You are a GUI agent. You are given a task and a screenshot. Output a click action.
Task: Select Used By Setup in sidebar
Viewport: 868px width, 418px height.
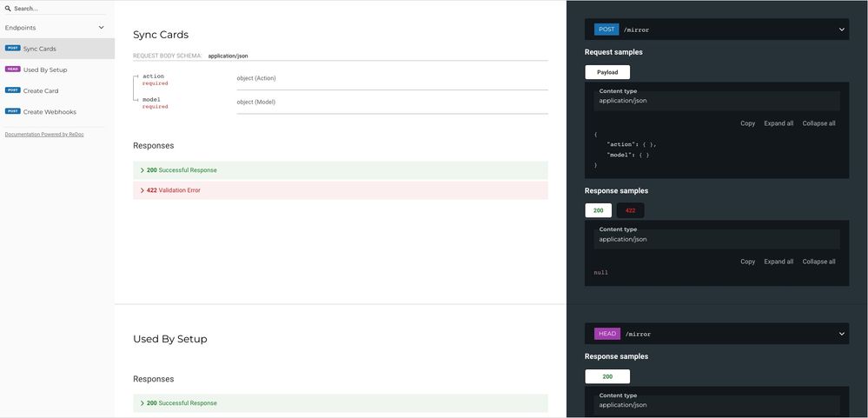click(x=57, y=70)
